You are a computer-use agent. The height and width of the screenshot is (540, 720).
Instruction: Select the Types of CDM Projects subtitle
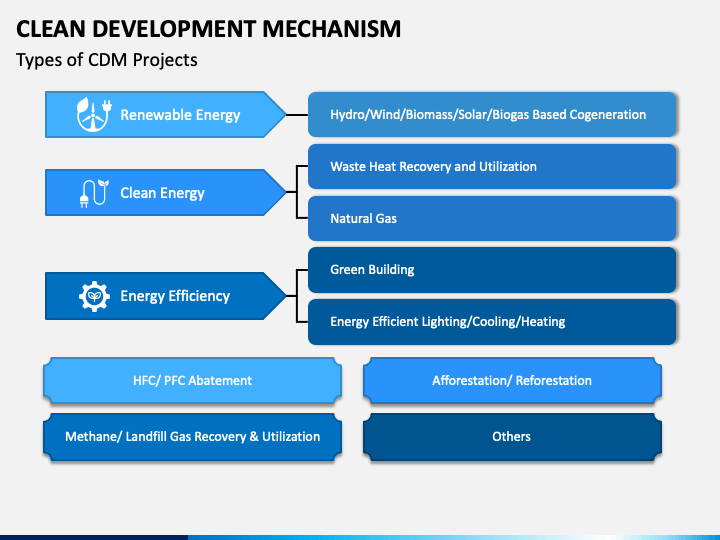click(107, 60)
